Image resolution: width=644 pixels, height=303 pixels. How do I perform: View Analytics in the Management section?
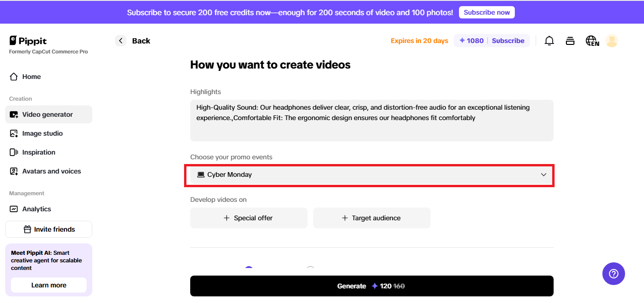coord(36,209)
